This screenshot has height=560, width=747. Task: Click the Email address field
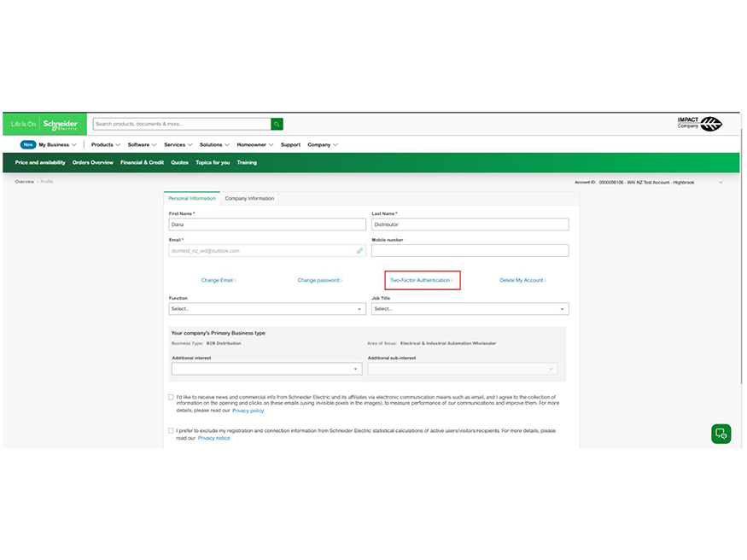(267, 250)
